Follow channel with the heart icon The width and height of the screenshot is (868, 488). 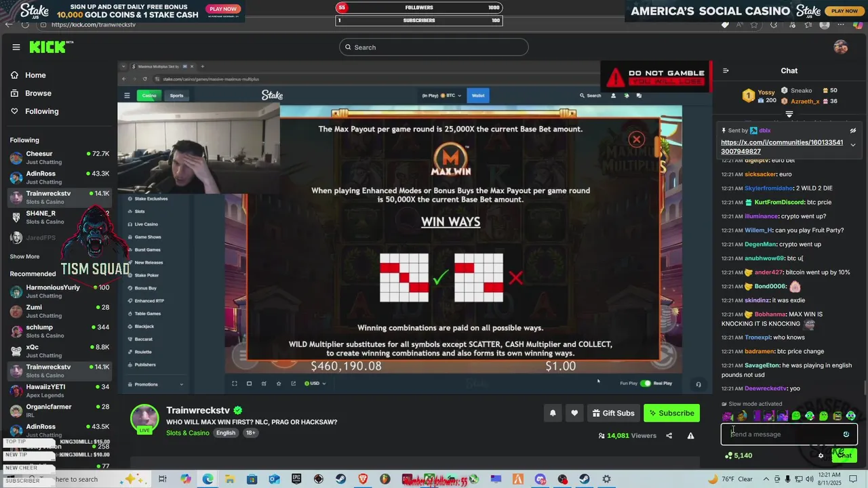point(574,413)
